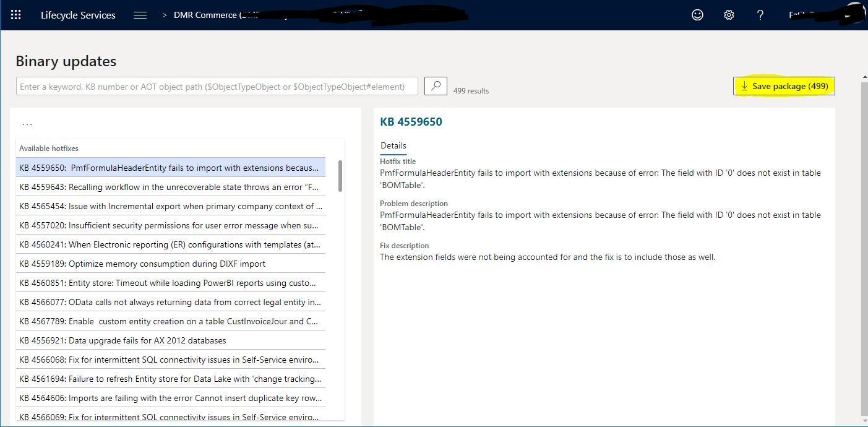Open the ellipsis more options menu
This screenshot has width=868, height=427.
click(x=27, y=124)
